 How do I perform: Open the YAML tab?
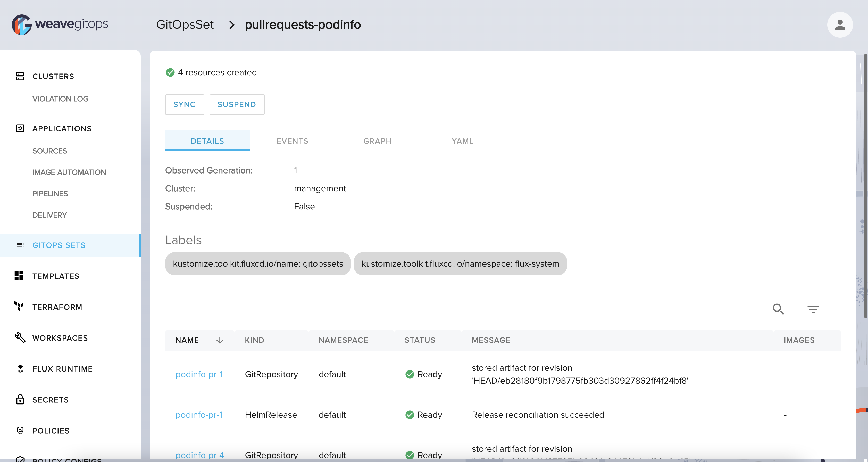coord(462,141)
